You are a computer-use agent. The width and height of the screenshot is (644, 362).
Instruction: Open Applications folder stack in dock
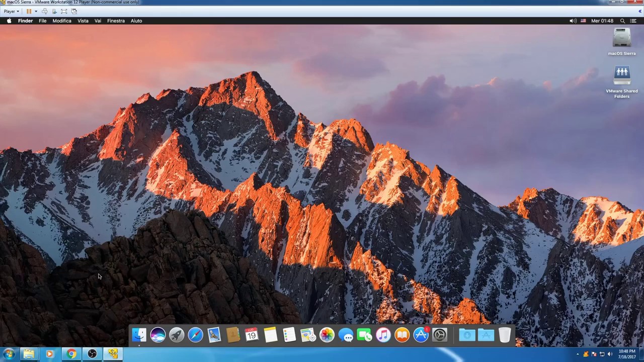(x=486, y=335)
